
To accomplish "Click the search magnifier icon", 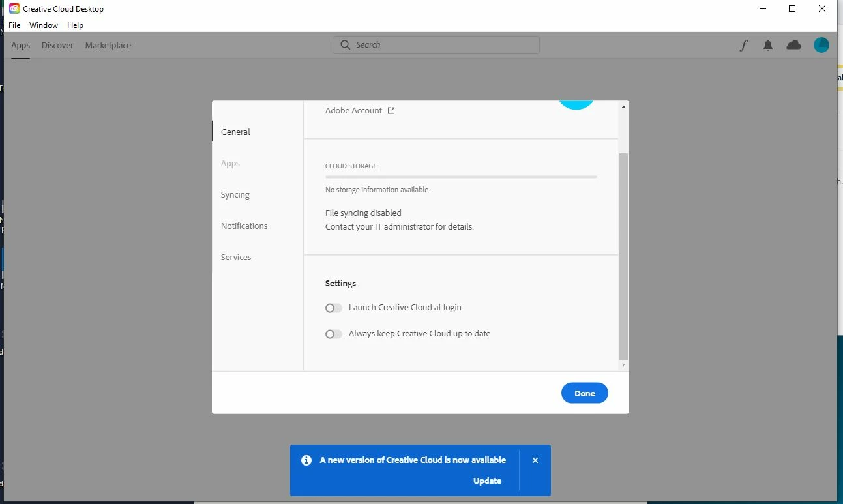I will click(345, 45).
